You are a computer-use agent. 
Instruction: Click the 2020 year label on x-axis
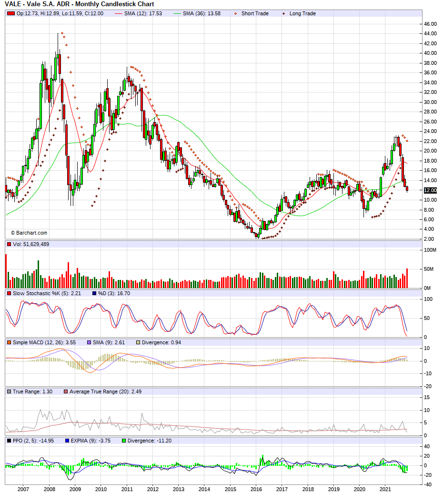tap(360, 489)
